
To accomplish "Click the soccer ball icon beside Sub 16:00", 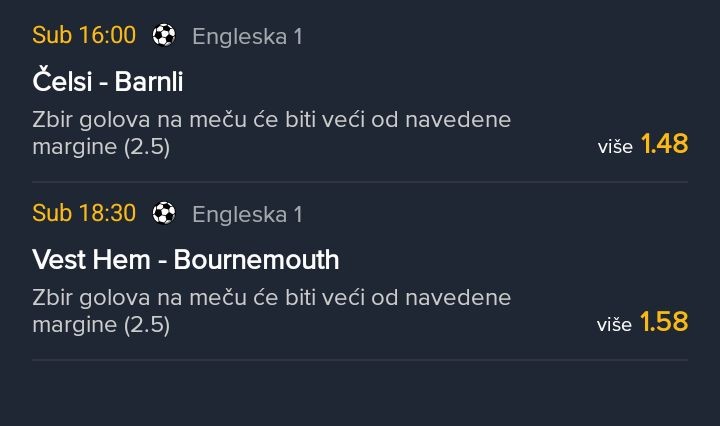I will (x=164, y=36).
